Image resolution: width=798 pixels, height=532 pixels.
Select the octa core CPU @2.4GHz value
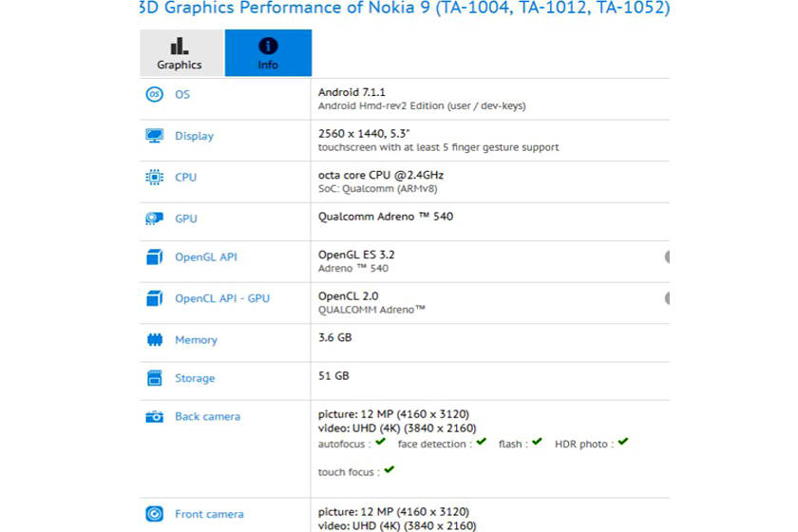point(381,175)
